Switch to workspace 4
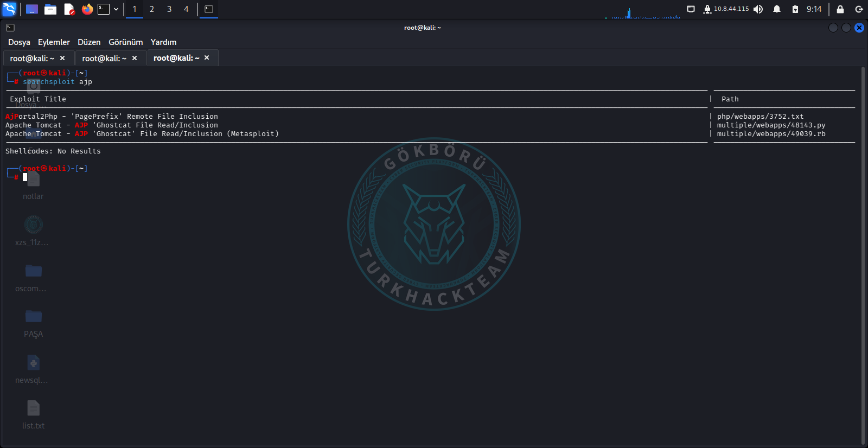The image size is (868, 448). [187, 9]
